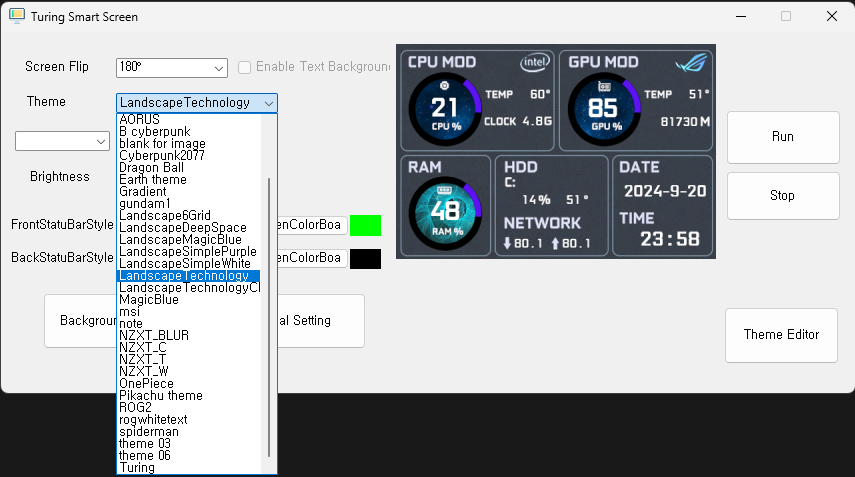
Task: Select theme 03
Action: click(x=189, y=443)
